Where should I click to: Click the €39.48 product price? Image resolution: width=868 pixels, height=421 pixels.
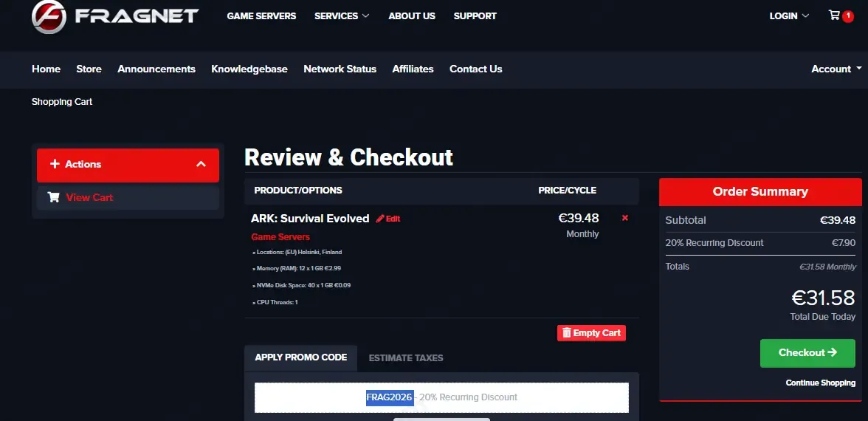tap(579, 219)
